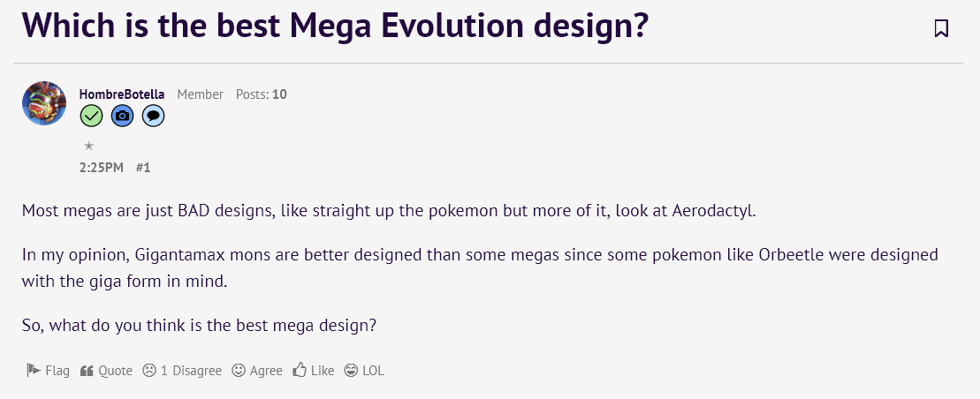Viewport: 980px width, 399px height.
Task: Flag this post
Action: pyautogui.click(x=48, y=371)
